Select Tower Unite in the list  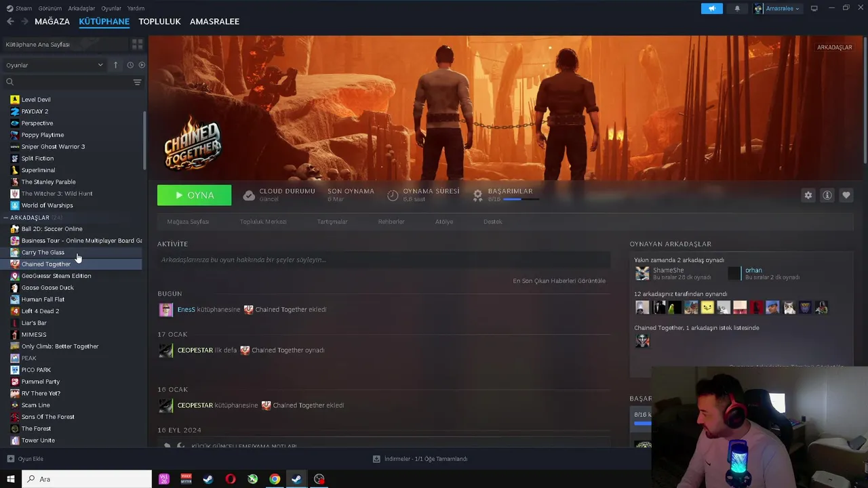click(38, 441)
